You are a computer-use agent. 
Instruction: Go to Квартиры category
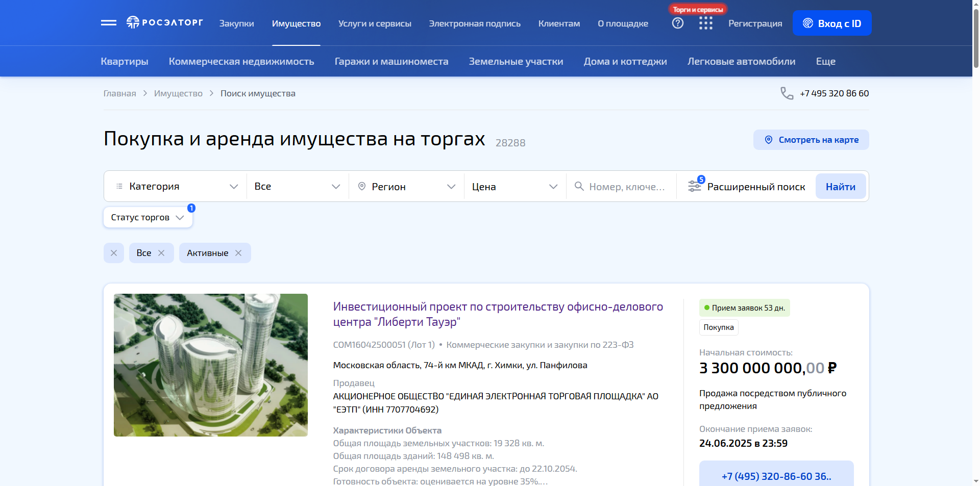(x=125, y=61)
